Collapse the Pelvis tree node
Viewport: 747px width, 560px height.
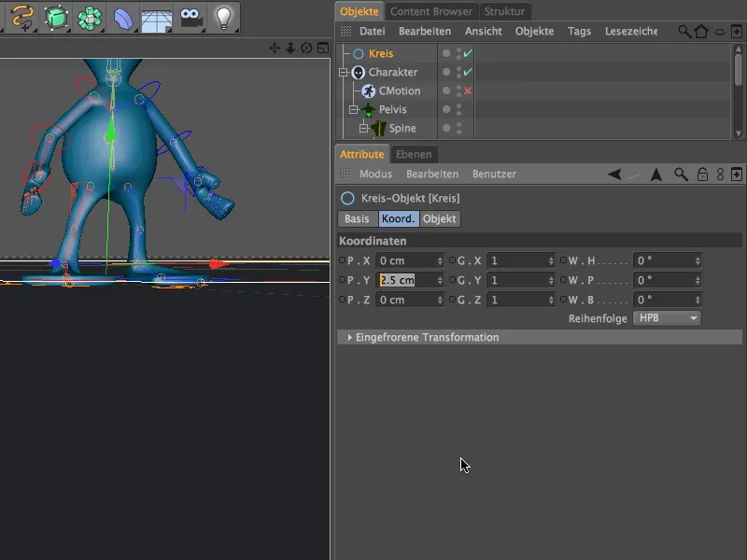click(x=354, y=109)
